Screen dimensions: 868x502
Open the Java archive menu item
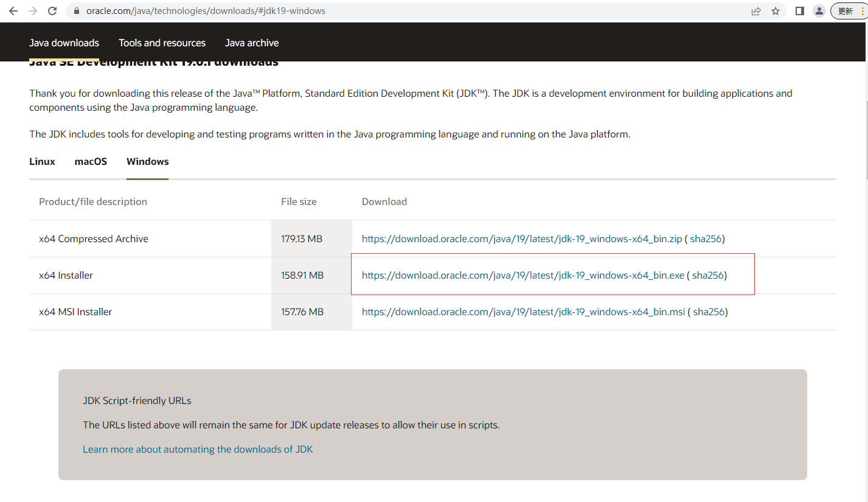252,43
